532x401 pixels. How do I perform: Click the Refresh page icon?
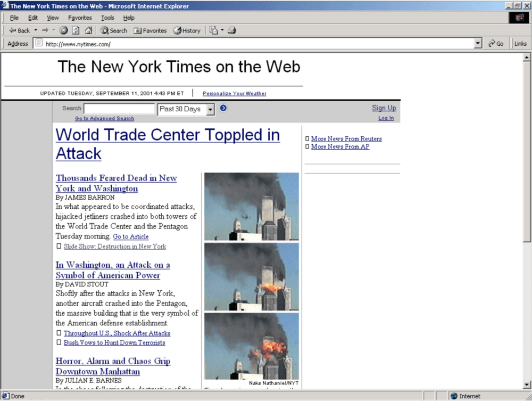(x=76, y=30)
